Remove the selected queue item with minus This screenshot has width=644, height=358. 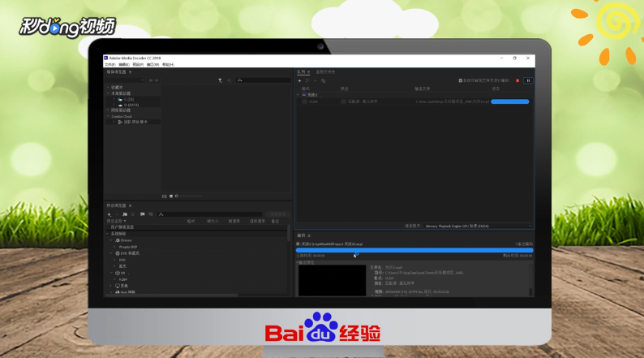(316, 81)
